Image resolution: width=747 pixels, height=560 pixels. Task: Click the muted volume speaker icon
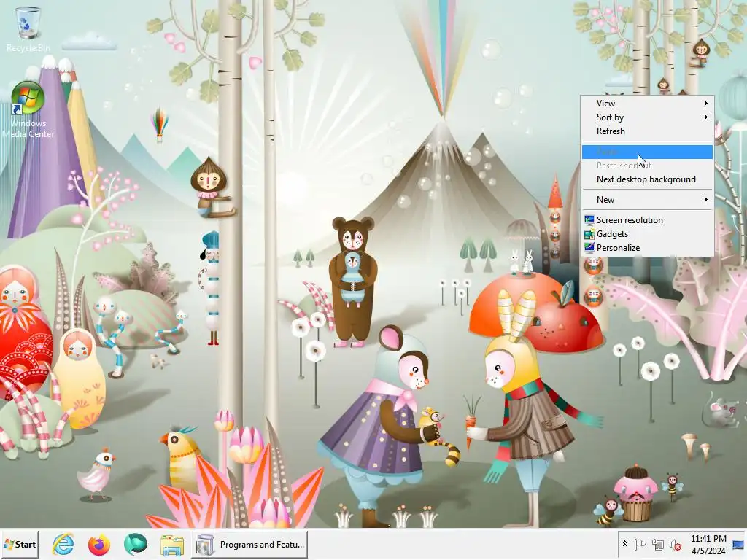click(x=675, y=544)
